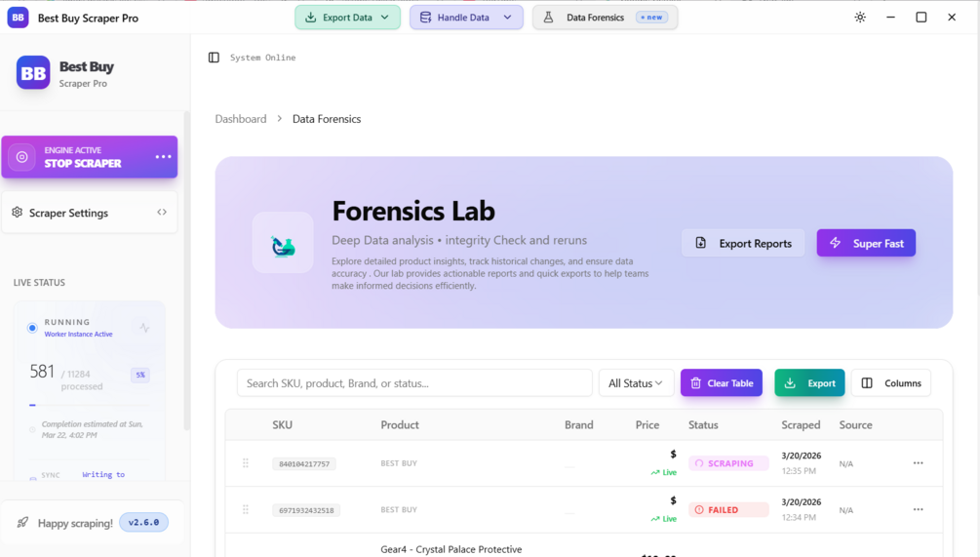Click the target icon on Engine Active button

(x=21, y=157)
